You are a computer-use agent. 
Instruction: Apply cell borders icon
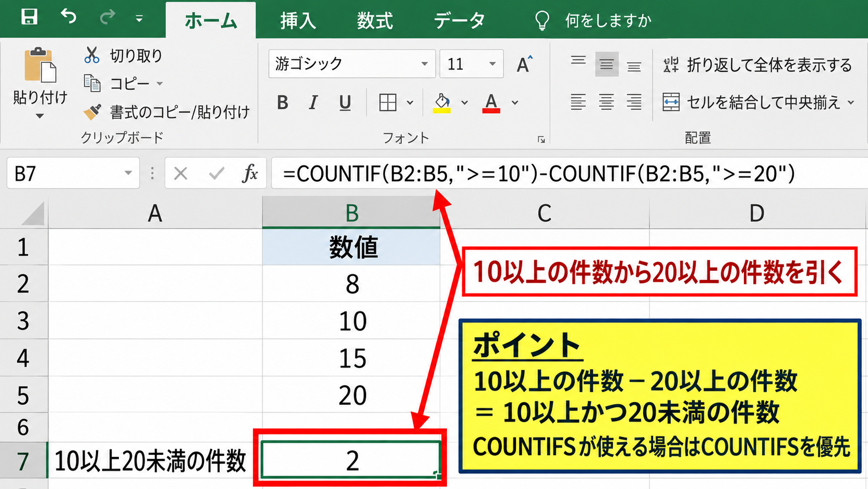tap(388, 103)
